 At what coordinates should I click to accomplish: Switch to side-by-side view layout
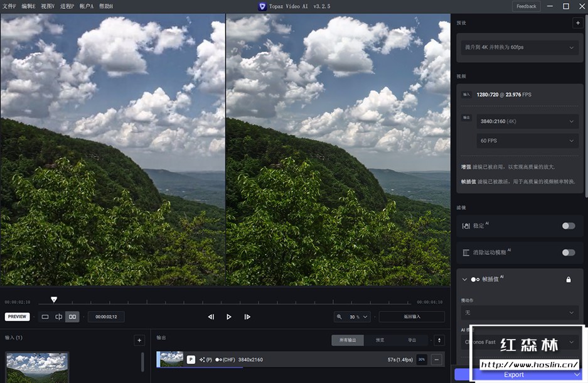tap(72, 317)
